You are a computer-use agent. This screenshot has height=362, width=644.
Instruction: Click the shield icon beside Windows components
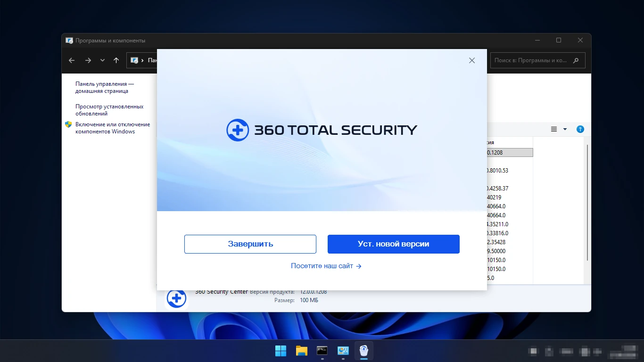point(68,124)
